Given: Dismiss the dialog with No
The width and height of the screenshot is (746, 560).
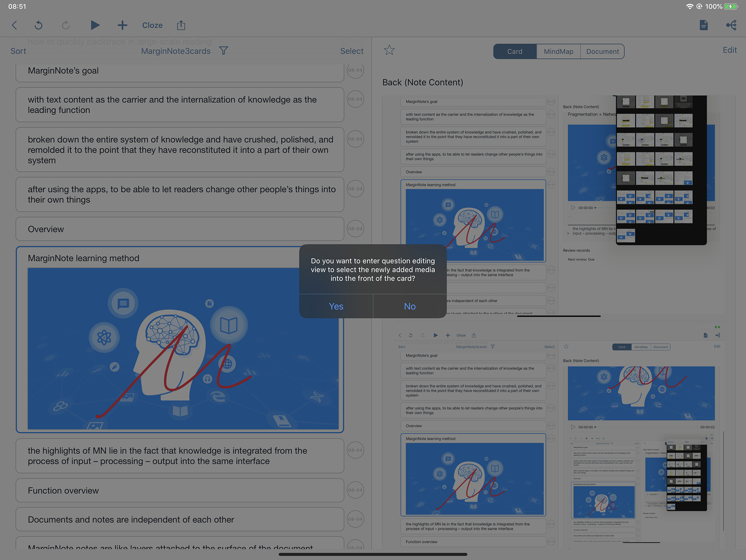Looking at the screenshot, I should pyautogui.click(x=410, y=306).
